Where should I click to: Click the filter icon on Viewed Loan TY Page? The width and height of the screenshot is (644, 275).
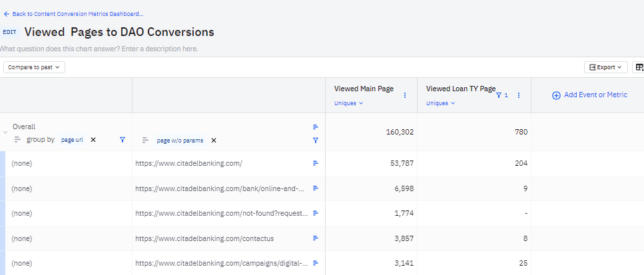(498, 95)
